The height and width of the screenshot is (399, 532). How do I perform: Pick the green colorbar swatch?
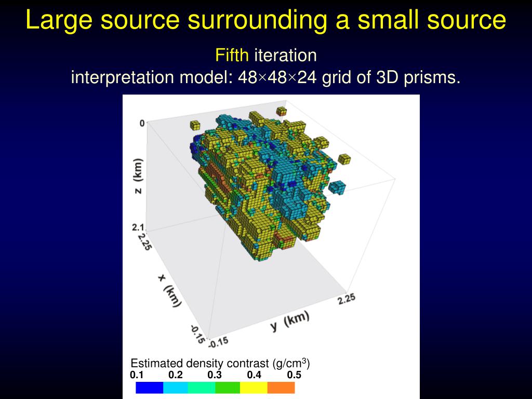coord(228,388)
